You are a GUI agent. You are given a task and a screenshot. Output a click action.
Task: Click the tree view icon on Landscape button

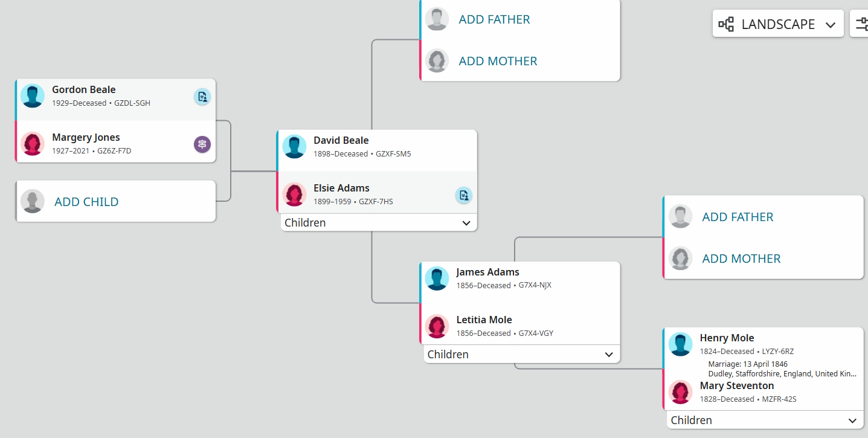pyautogui.click(x=726, y=24)
